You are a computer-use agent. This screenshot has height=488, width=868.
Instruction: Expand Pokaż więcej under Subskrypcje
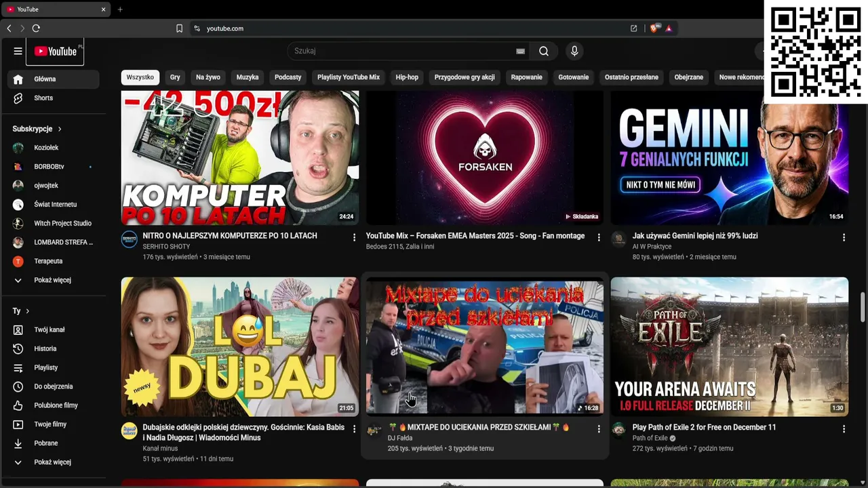click(x=54, y=280)
